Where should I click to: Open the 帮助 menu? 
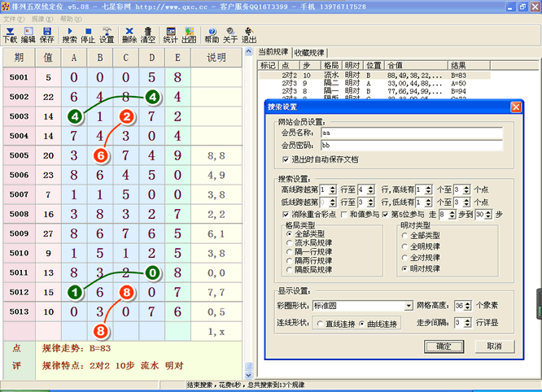pos(71,19)
